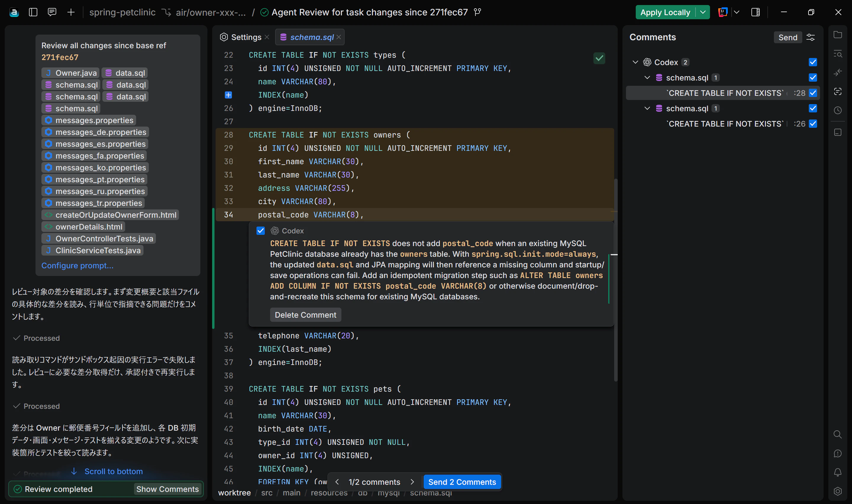Click the gutter plus icon near INDEX(name)
852x504 pixels.
point(229,95)
